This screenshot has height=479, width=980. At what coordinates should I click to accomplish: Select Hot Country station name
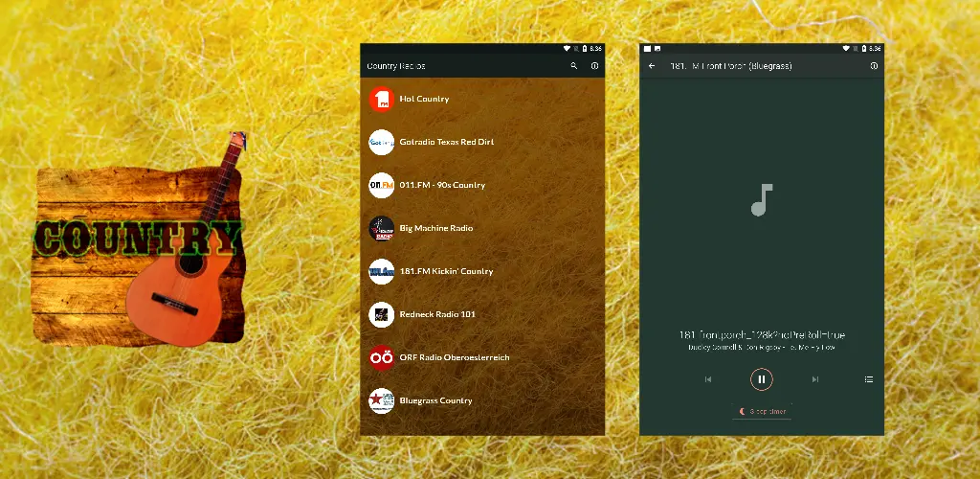click(424, 99)
